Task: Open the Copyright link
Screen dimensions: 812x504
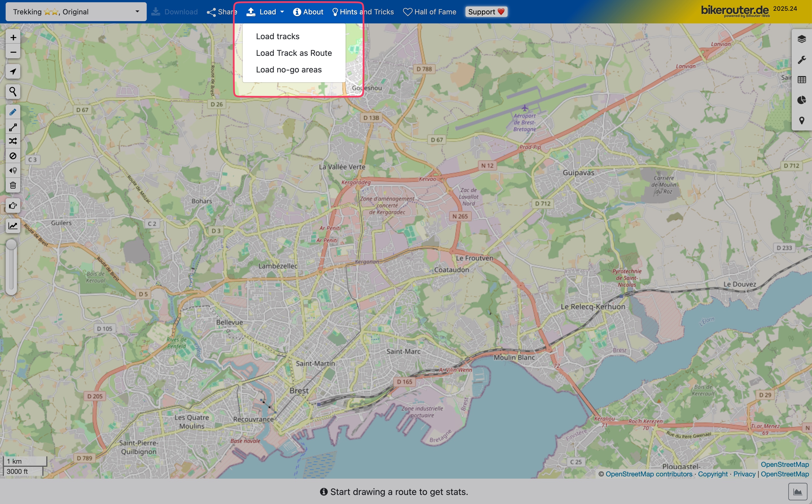Action: (x=713, y=474)
